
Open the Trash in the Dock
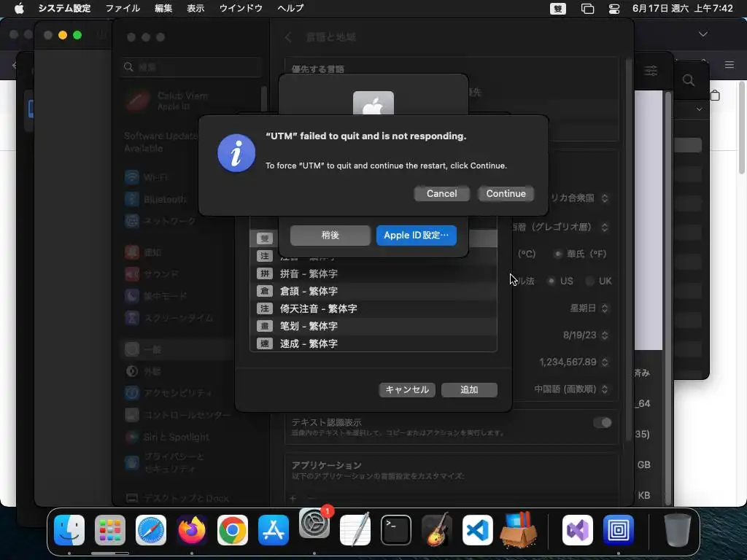678,529
